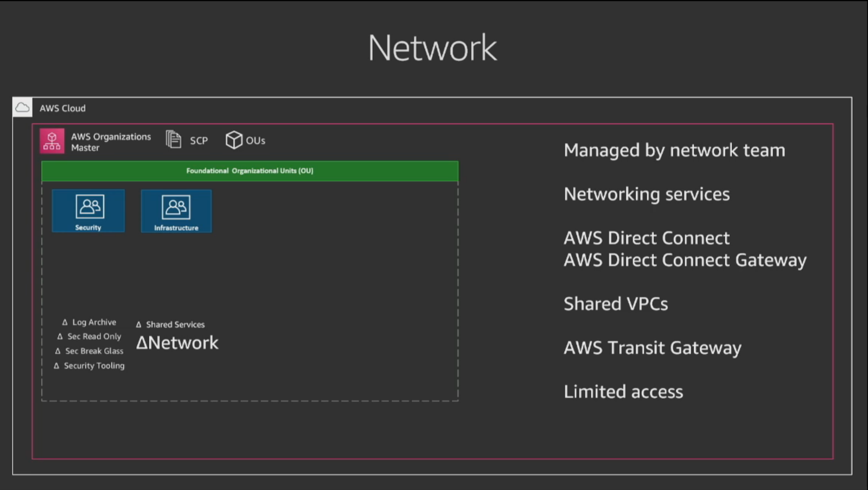Click the SCP document icon
Viewport: 868px width, 490px height.
[174, 139]
